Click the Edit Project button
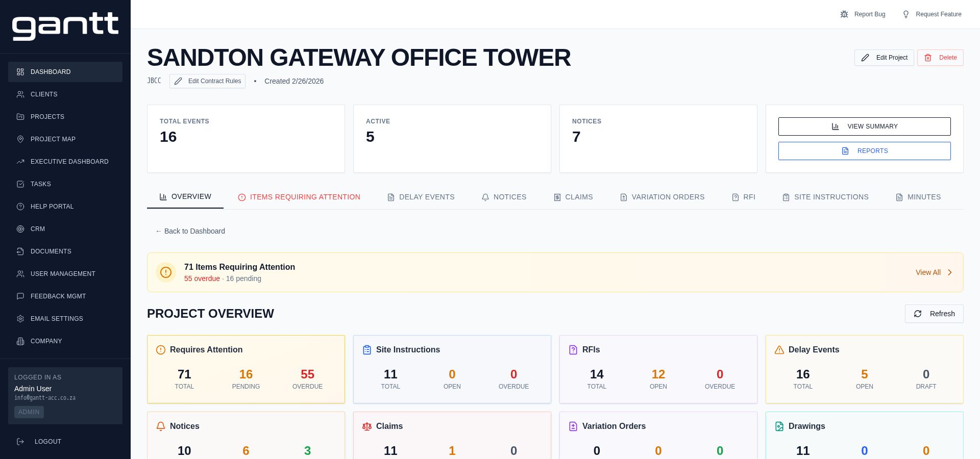This screenshot has width=980, height=459. pyautogui.click(x=884, y=58)
